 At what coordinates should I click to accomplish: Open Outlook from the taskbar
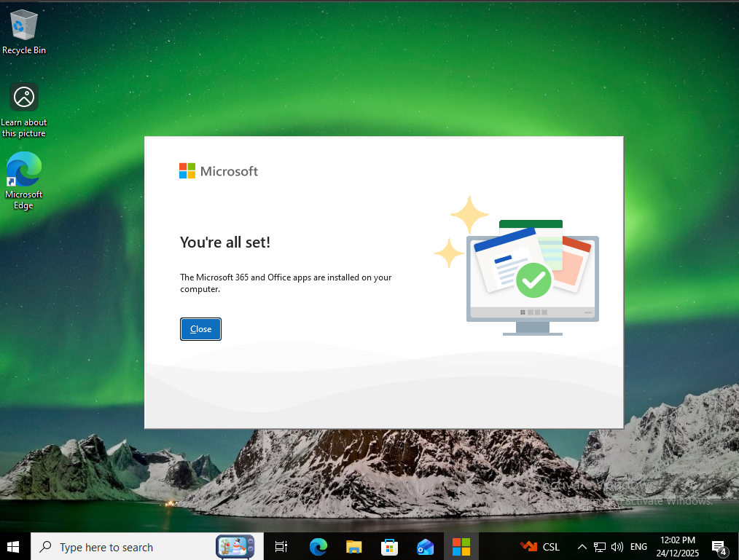pyautogui.click(x=425, y=547)
